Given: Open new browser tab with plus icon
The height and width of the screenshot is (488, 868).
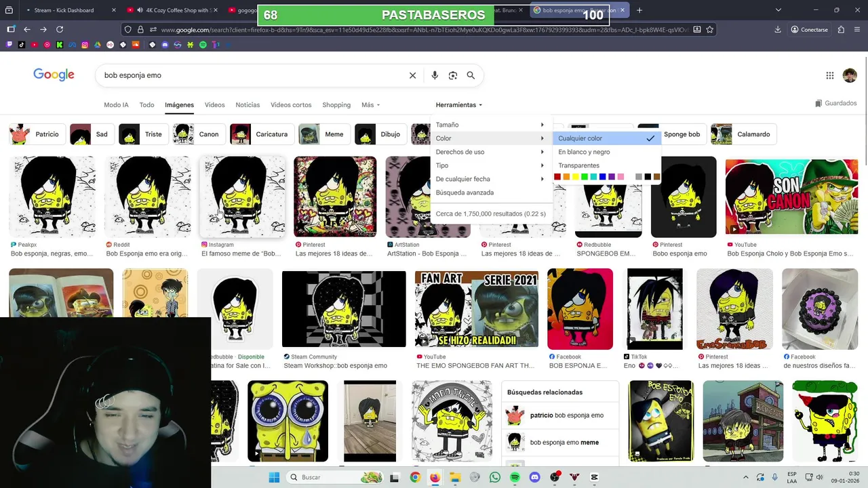Looking at the screenshot, I should coord(639,10).
